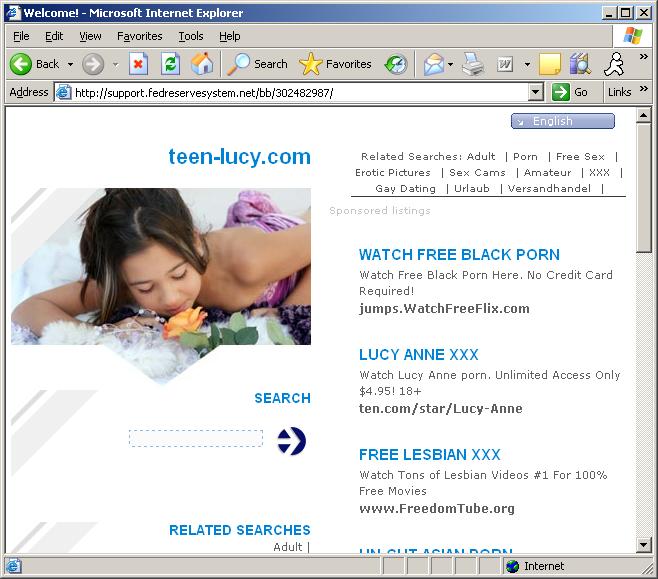Viewport: 658px width, 579px height.
Task: Open the Forward history dropdown arrow
Action: 115,64
